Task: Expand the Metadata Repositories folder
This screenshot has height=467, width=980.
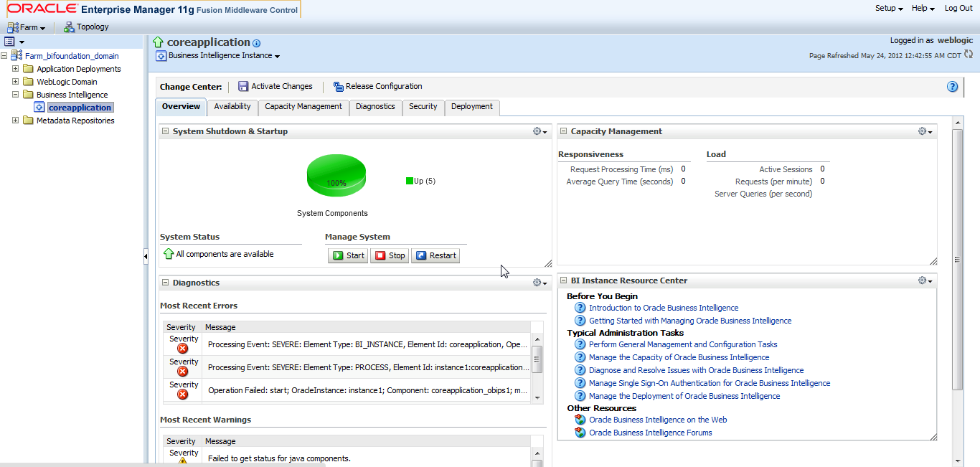Action: (x=15, y=121)
